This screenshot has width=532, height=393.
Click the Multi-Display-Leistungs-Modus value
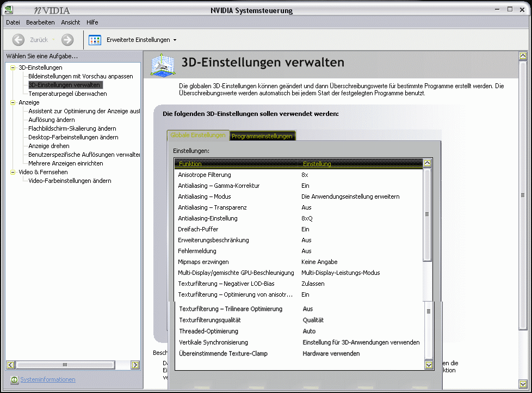341,273
